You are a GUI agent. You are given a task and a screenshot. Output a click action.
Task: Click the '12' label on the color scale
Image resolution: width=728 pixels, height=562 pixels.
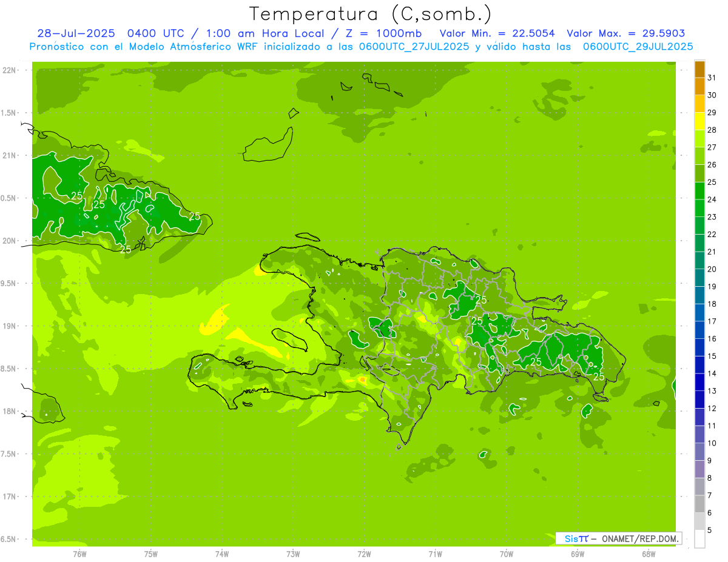coord(712,409)
